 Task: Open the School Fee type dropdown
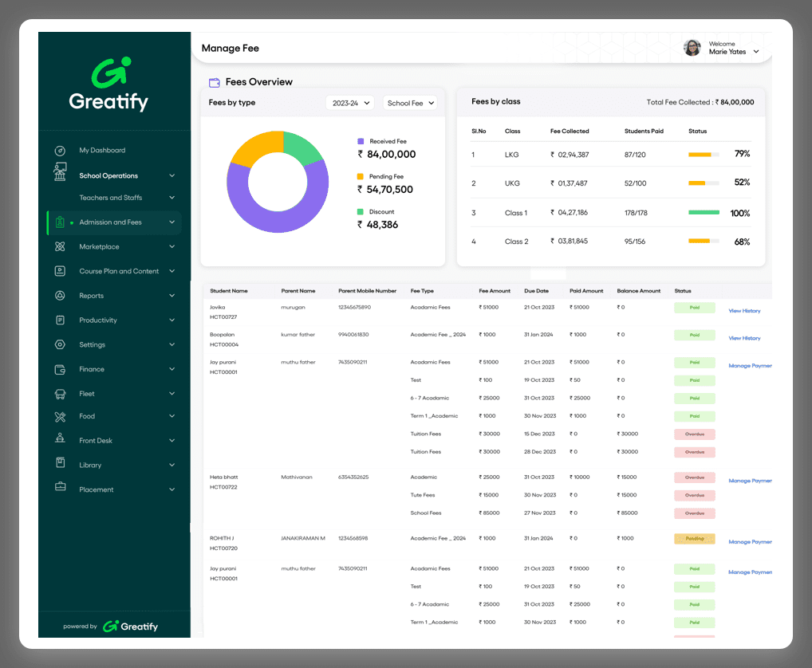click(410, 103)
